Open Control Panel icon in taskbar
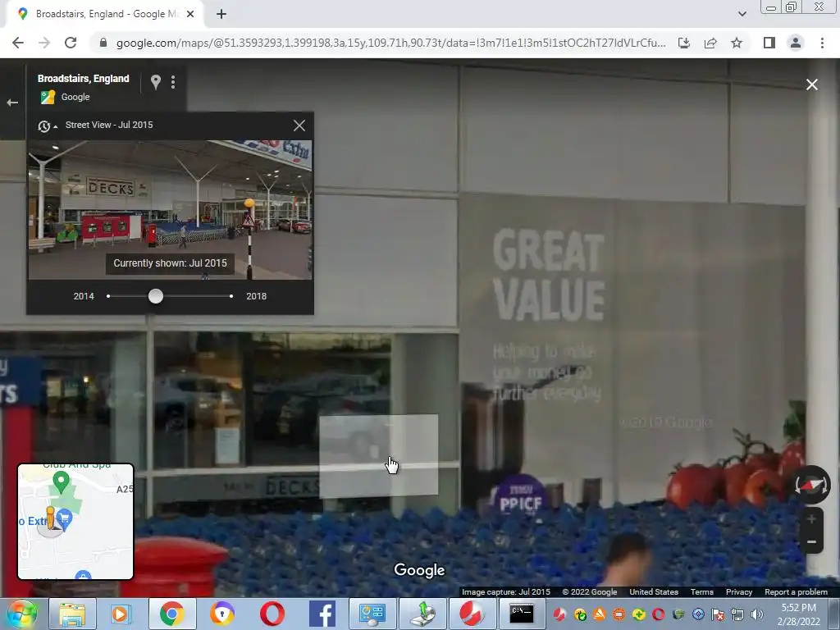Screen dimensions: 840x630 click(x=372, y=614)
